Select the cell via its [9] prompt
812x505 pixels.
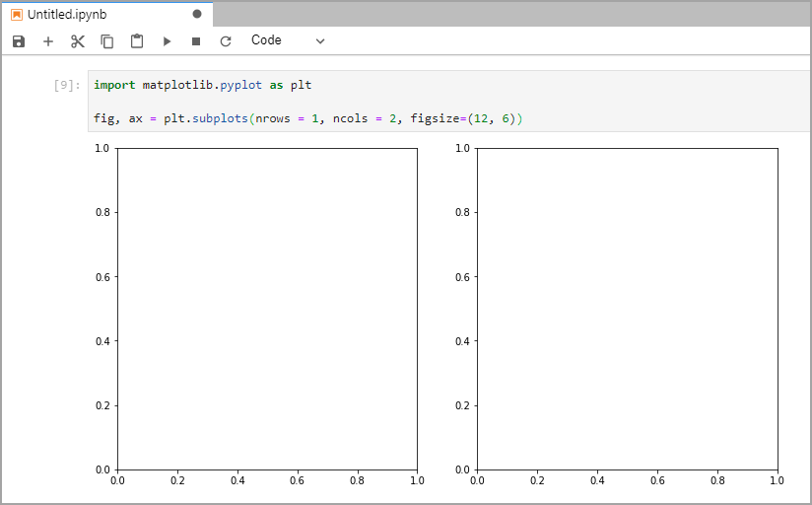(x=68, y=86)
